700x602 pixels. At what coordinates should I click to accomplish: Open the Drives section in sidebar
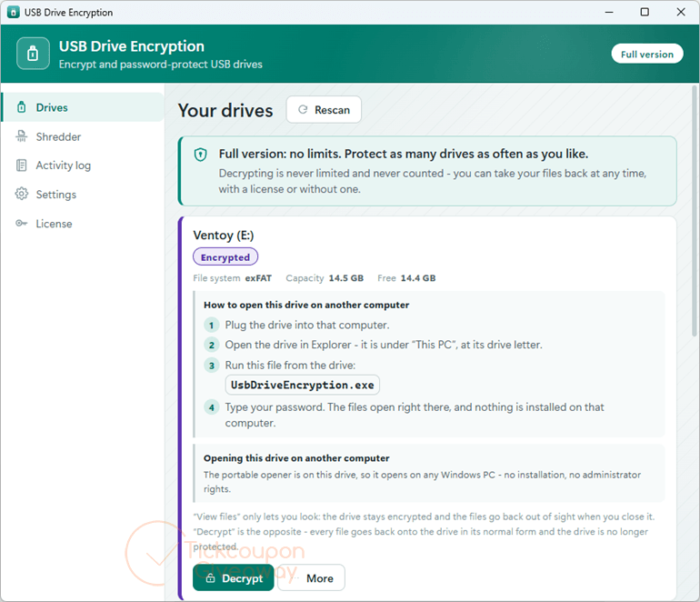(83, 107)
